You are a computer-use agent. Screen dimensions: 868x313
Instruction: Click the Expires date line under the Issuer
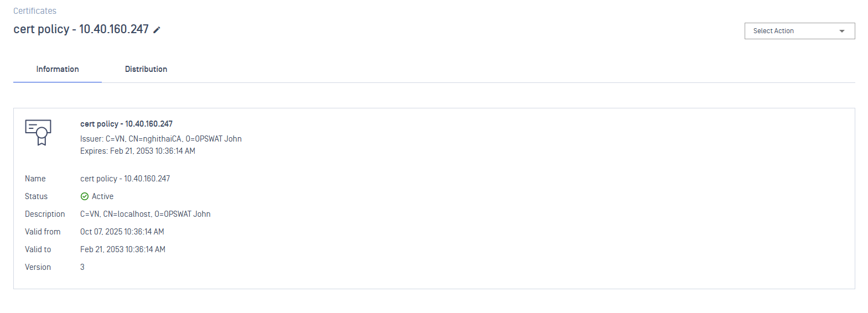tap(137, 151)
